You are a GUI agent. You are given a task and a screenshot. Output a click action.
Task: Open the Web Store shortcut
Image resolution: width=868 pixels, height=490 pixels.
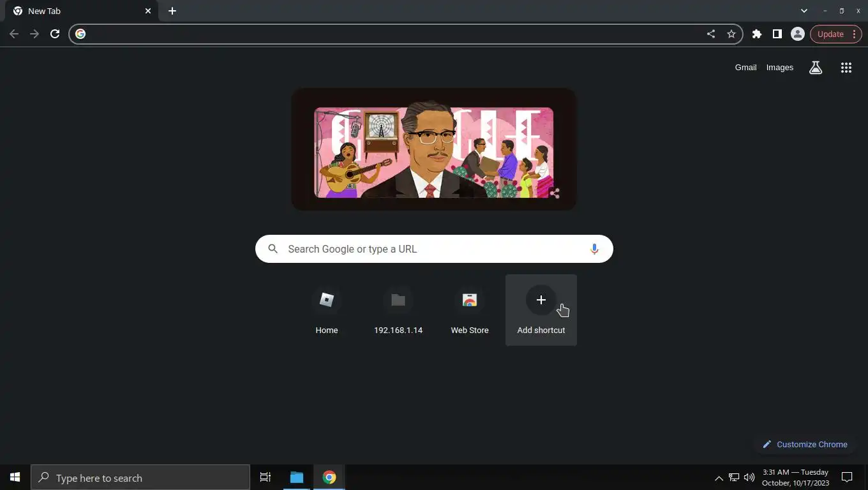pos(470,311)
